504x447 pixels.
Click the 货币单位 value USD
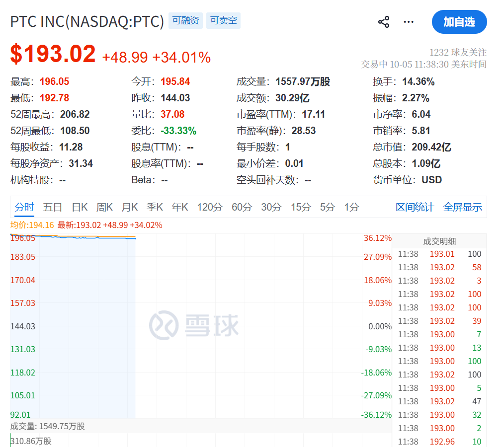(431, 180)
